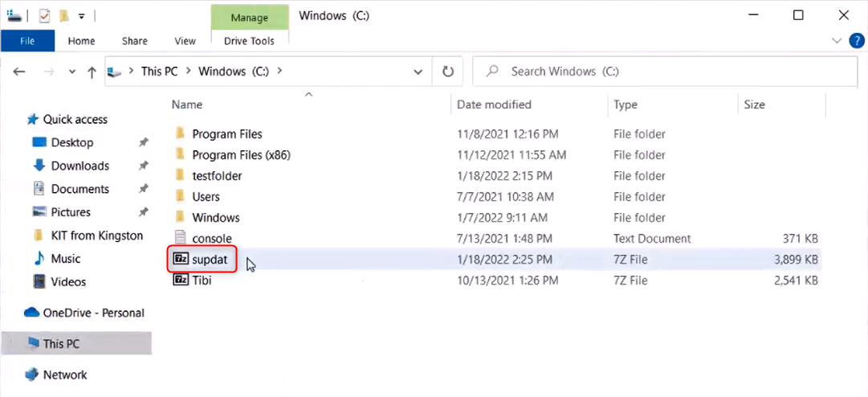868x397 pixels.
Task: Select Downloads in Quick access
Action: [79, 166]
